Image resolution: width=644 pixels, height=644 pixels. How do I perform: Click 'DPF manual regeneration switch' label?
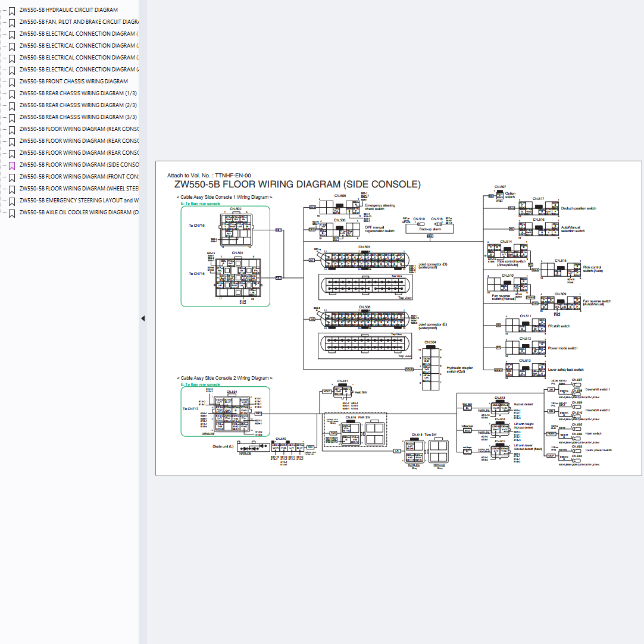(380, 229)
